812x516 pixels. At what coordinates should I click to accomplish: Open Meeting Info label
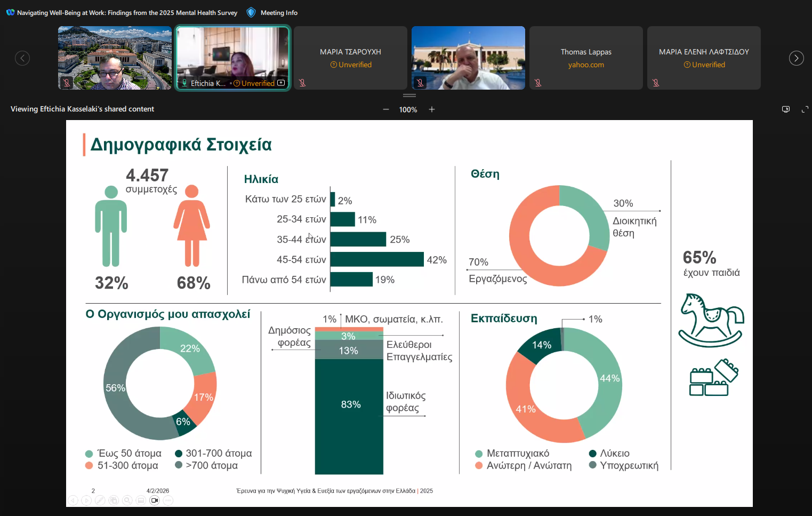279,13
